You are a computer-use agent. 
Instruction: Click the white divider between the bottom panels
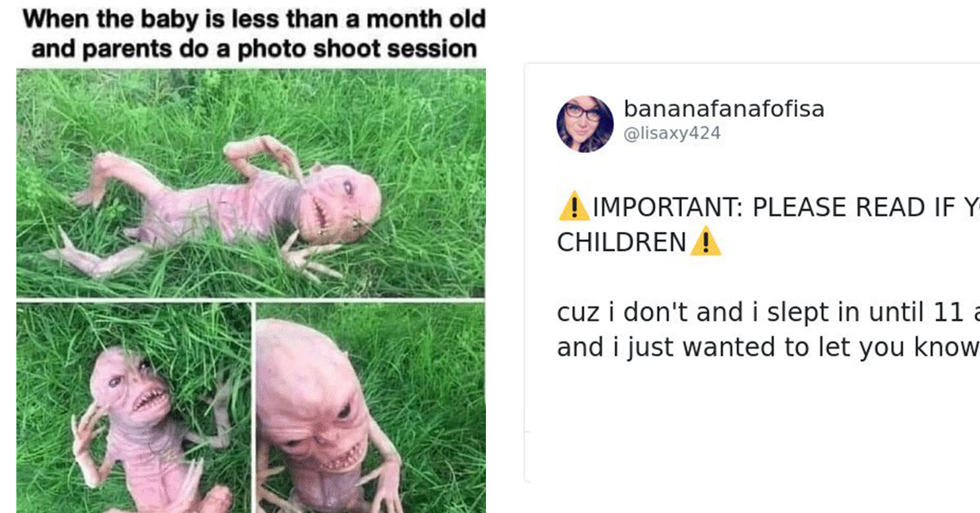coord(255,408)
